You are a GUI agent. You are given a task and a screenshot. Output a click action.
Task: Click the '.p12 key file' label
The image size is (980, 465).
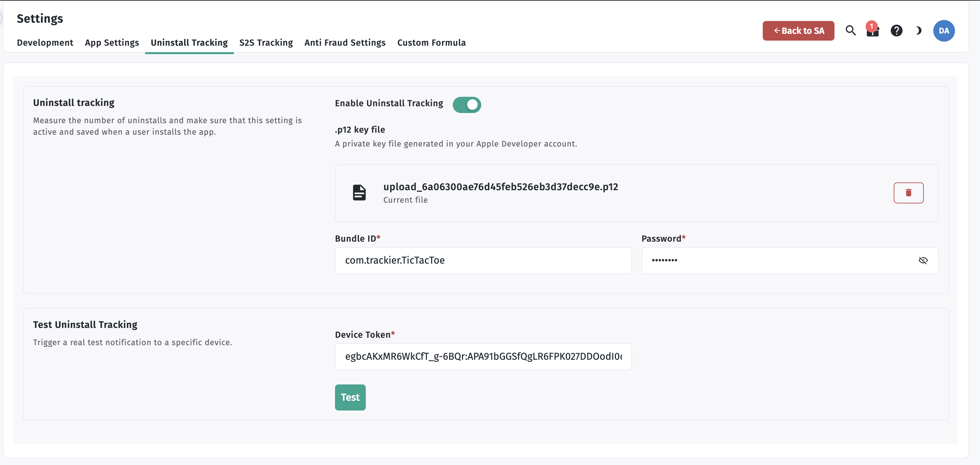[x=360, y=130]
